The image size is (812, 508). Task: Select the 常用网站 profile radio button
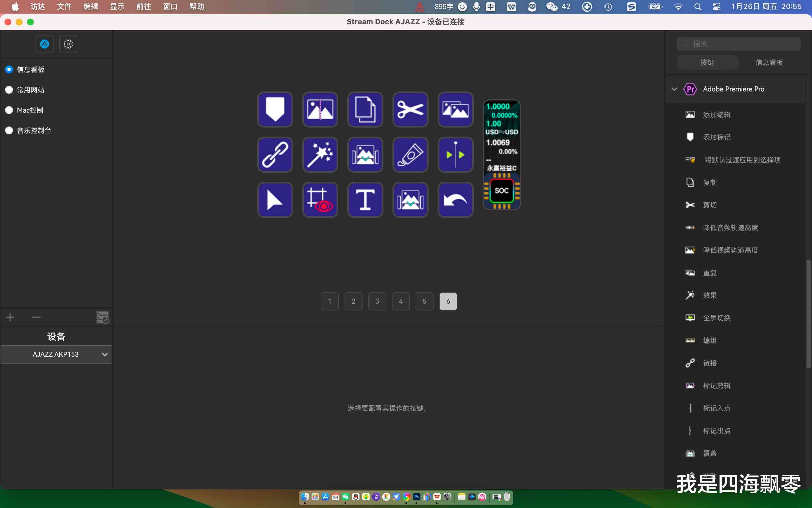pyautogui.click(x=9, y=90)
